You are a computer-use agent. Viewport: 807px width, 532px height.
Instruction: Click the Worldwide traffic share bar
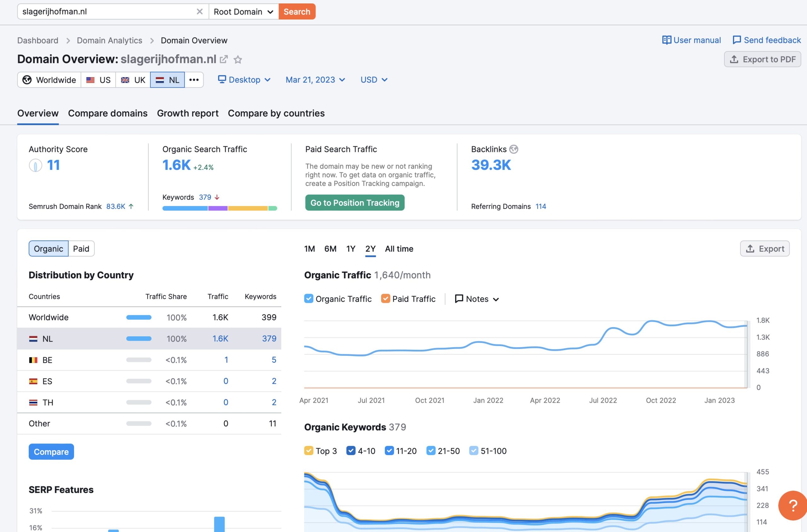pyautogui.click(x=139, y=318)
